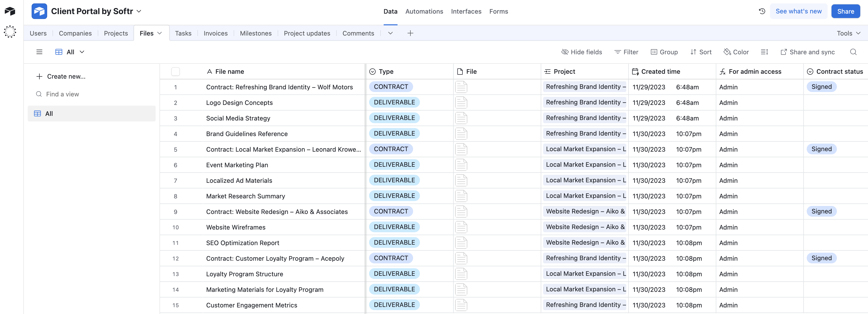Toggle Hide fields for the grid view

click(x=582, y=52)
